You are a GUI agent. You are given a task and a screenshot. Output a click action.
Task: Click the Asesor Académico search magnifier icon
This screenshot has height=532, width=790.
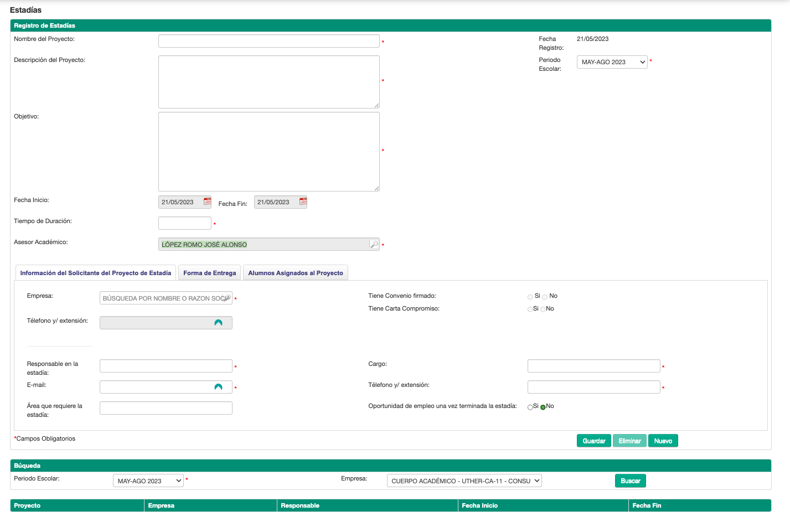pos(374,244)
